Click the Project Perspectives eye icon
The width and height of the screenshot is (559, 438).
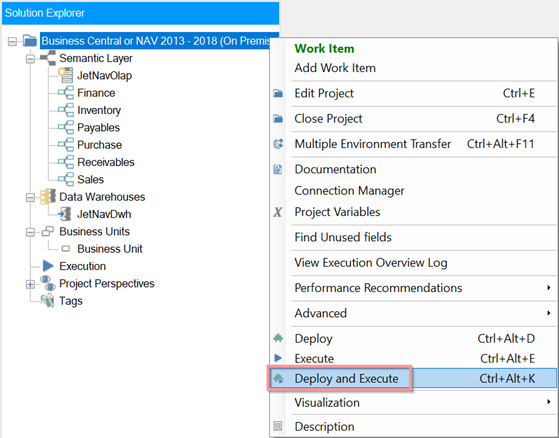tap(48, 283)
